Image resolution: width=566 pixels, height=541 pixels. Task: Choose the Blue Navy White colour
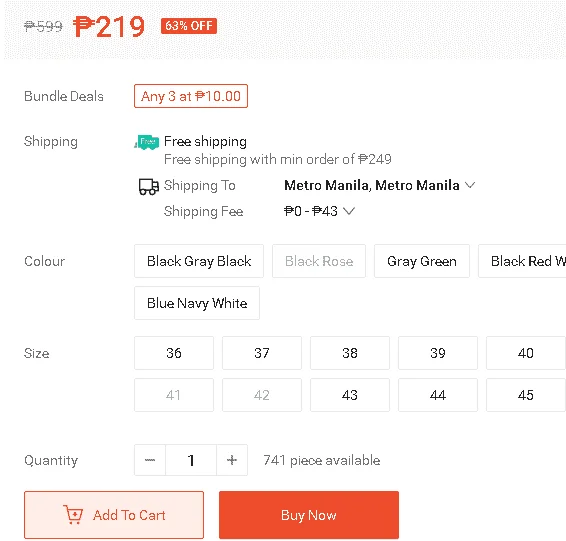click(x=197, y=303)
